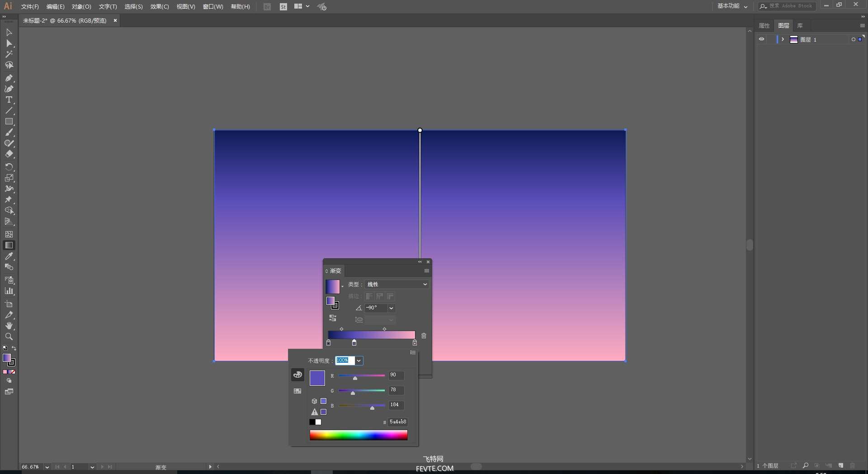This screenshot has width=868, height=474.
Task: Reset default fill and stroke in toolbar
Action: pyautogui.click(x=5, y=348)
